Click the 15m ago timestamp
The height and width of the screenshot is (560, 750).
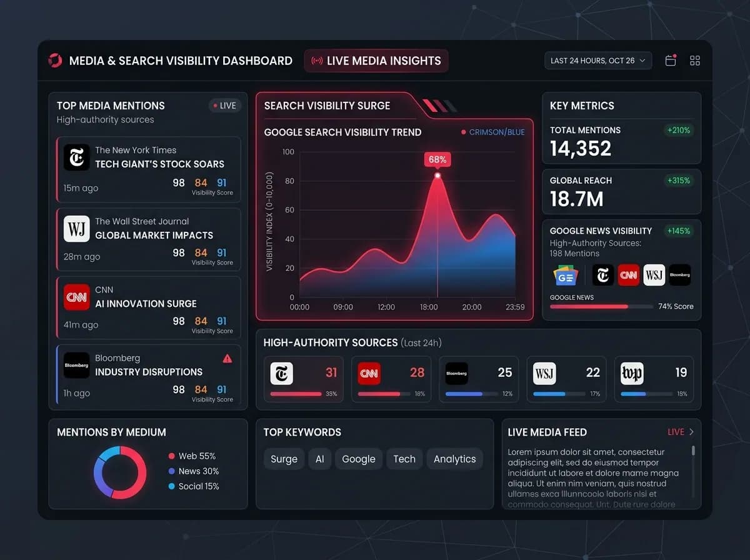pos(81,188)
